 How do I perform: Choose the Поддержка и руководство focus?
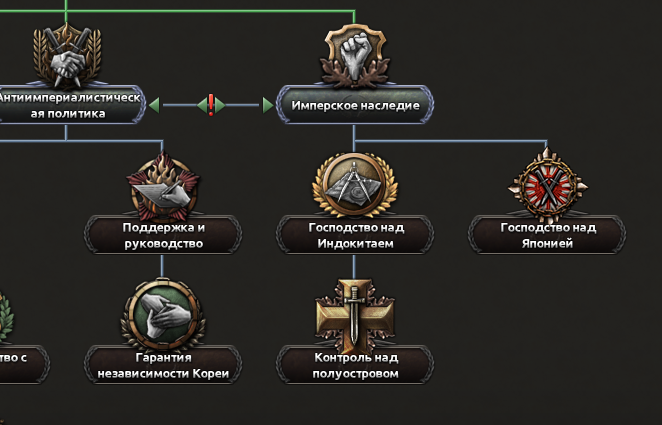coord(163,235)
